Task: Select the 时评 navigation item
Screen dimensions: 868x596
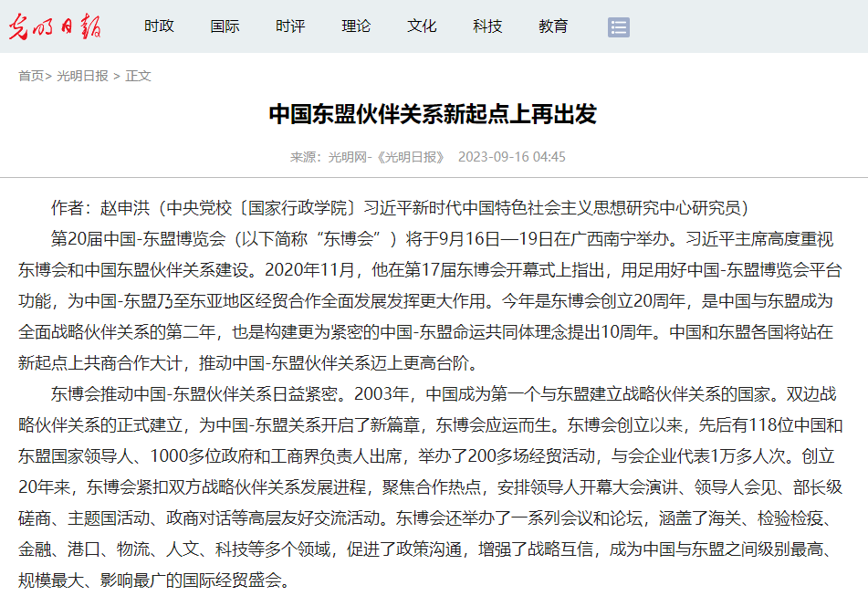Action: pos(290,26)
